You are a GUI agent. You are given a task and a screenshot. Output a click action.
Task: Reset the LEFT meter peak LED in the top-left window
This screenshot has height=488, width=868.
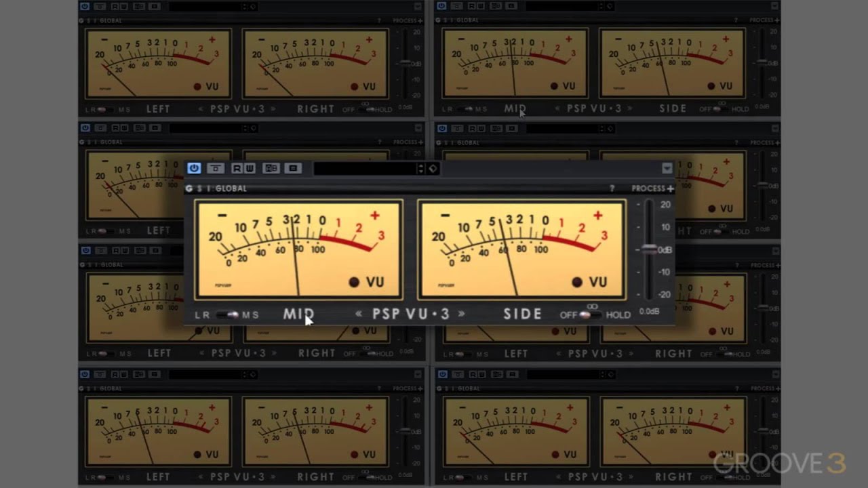click(197, 87)
